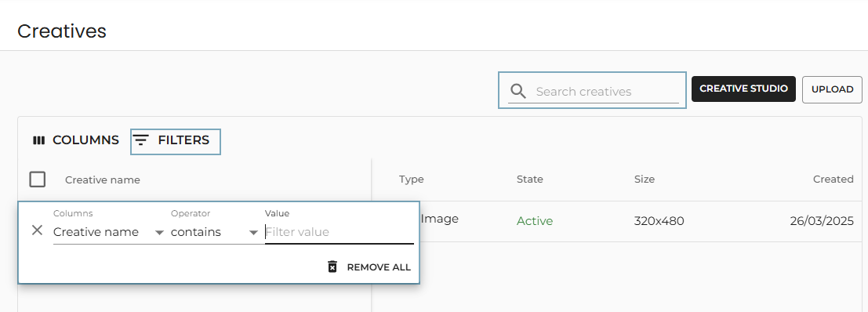Click the Size column header
Screen dimensions: 868x312
(645, 180)
